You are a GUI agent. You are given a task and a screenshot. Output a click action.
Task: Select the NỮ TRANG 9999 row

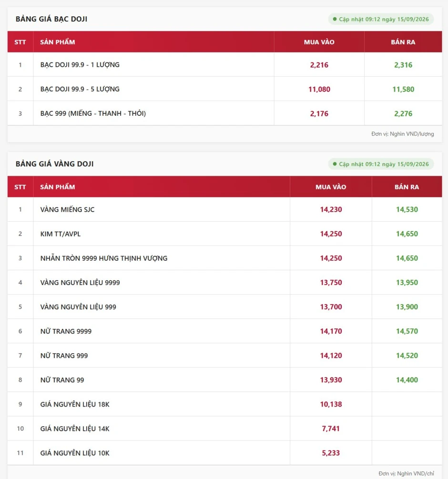pos(225,331)
